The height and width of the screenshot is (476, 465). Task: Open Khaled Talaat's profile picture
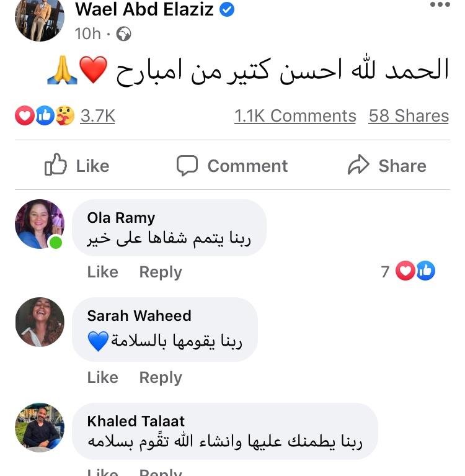39,427
